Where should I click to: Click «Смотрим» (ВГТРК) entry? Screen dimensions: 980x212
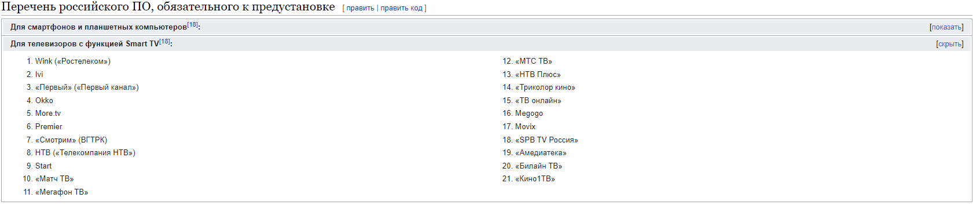71,140
